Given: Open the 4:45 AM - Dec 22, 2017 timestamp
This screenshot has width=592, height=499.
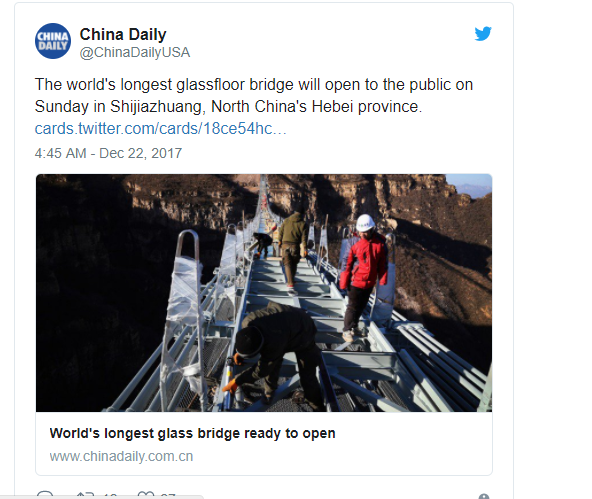Looking at the screenshot, I should [x=108, y=153].
